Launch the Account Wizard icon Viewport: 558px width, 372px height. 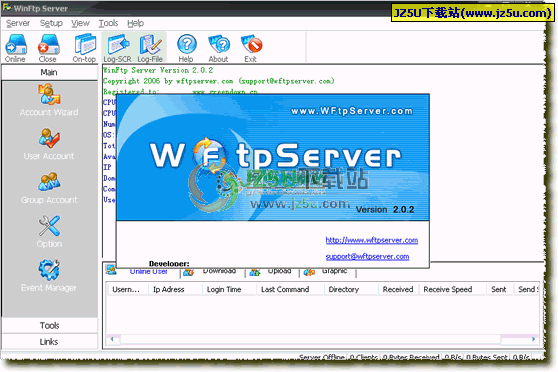pos(49,100)
